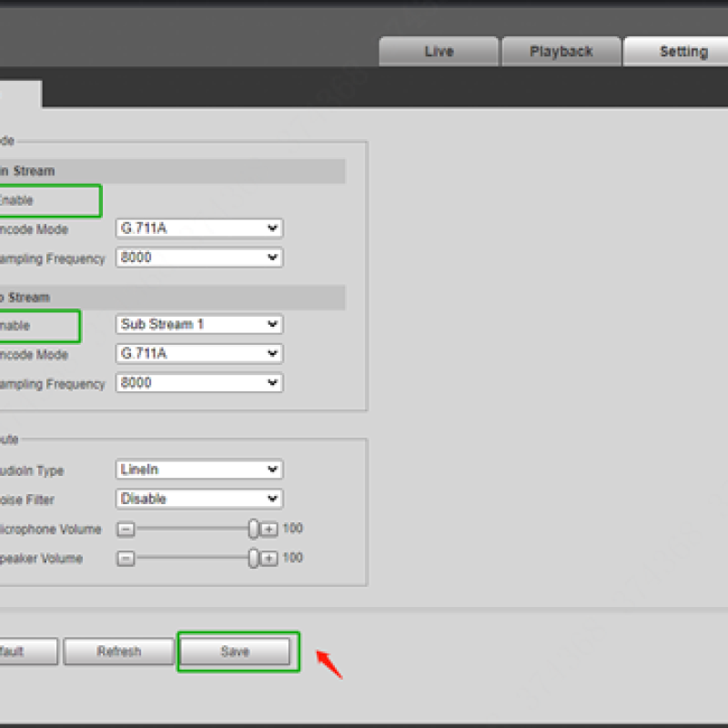This screenshot has height=728, width=728.
Task: Open the Playback tab
Action: tap(561, 52)
